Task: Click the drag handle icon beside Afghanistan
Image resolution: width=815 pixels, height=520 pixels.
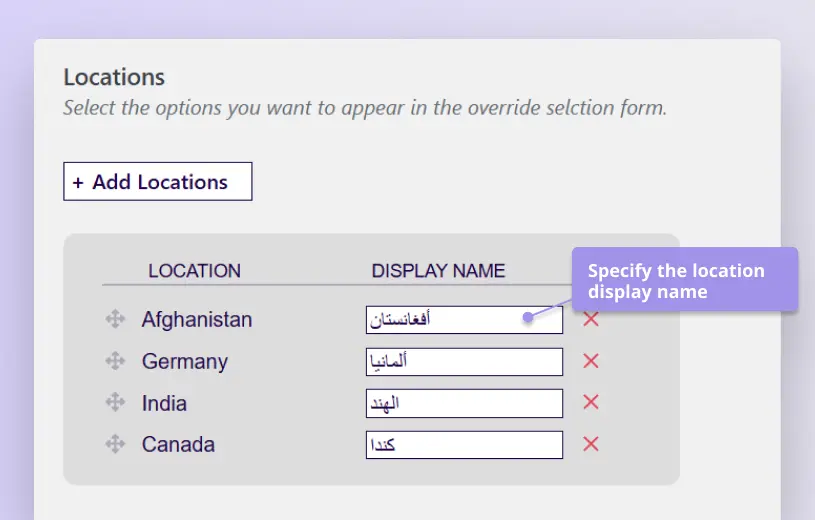Action: tap(115, 319)
